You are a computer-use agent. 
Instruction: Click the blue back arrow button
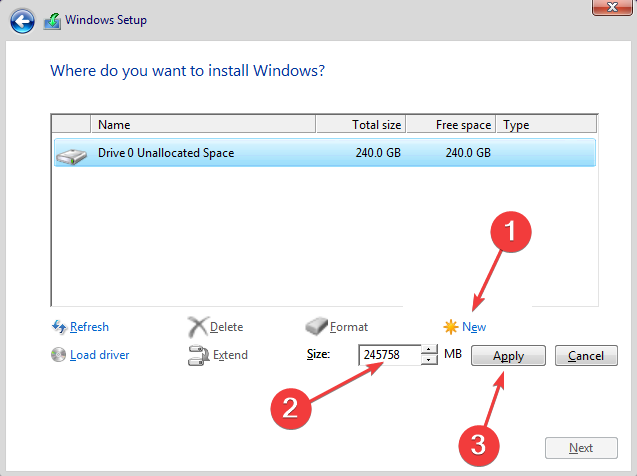(x=22, y=21)
